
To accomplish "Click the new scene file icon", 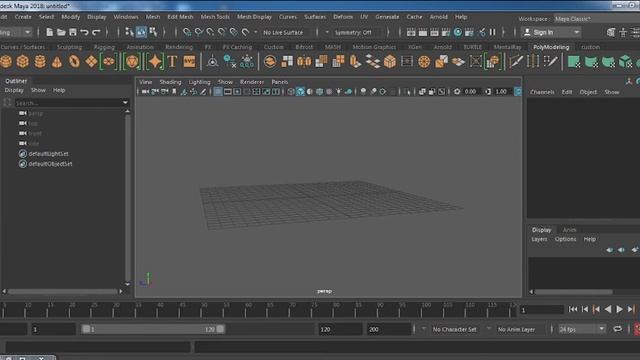I will [x=49, y=32].
